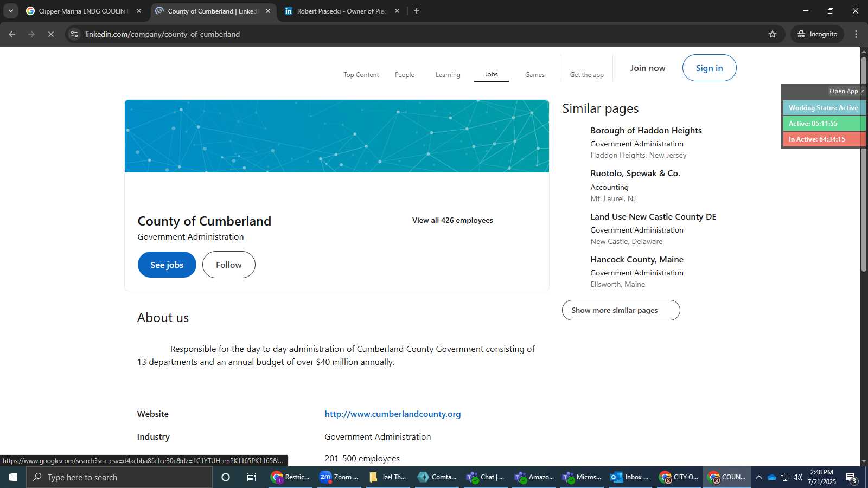Go back to previous page
The image size is (868, 488).
pos(12,34)
